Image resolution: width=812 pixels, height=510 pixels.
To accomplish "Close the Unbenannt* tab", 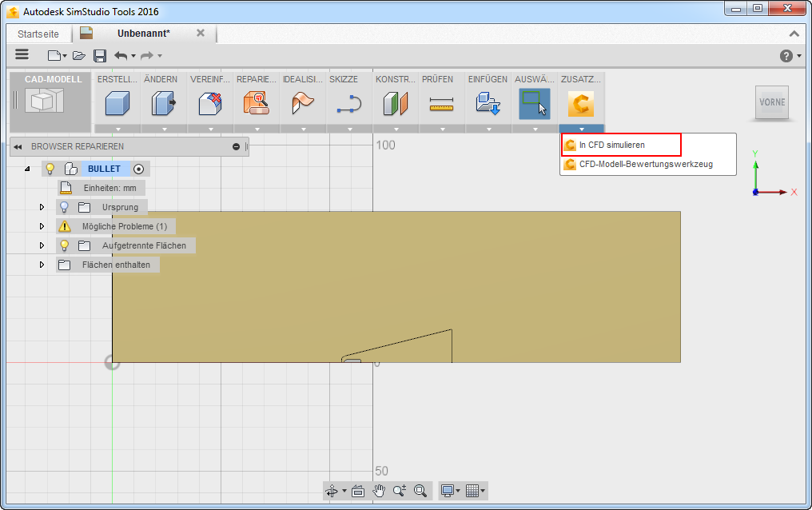I will coord(201,33).
